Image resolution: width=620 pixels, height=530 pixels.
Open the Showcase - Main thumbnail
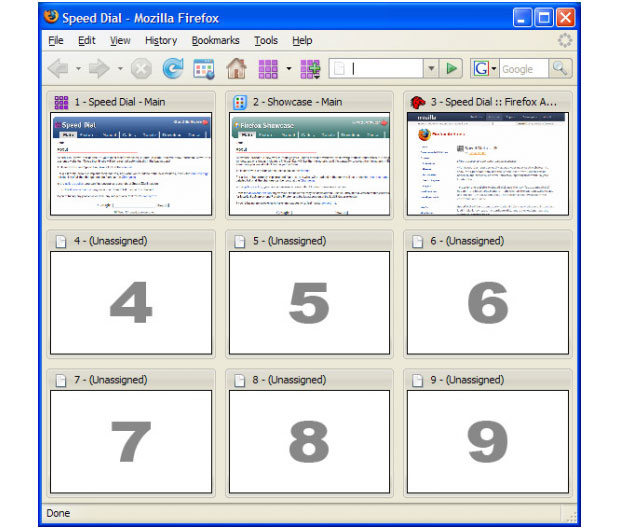[x=309, y=164]
